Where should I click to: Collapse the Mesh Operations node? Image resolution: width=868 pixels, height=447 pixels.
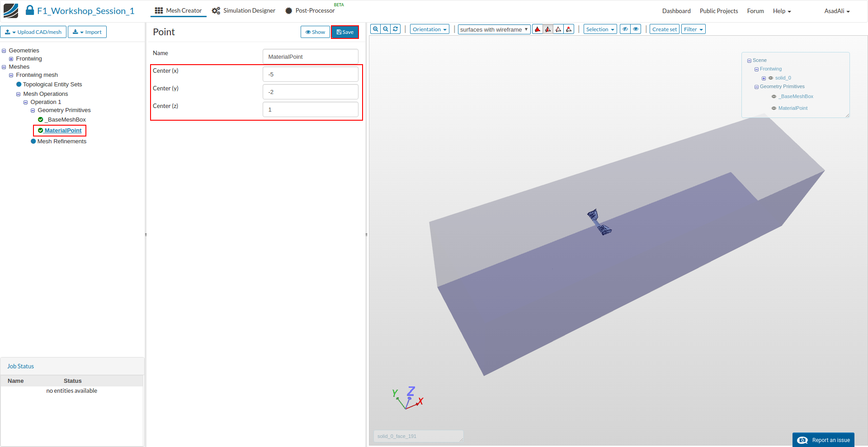point(19,94)
